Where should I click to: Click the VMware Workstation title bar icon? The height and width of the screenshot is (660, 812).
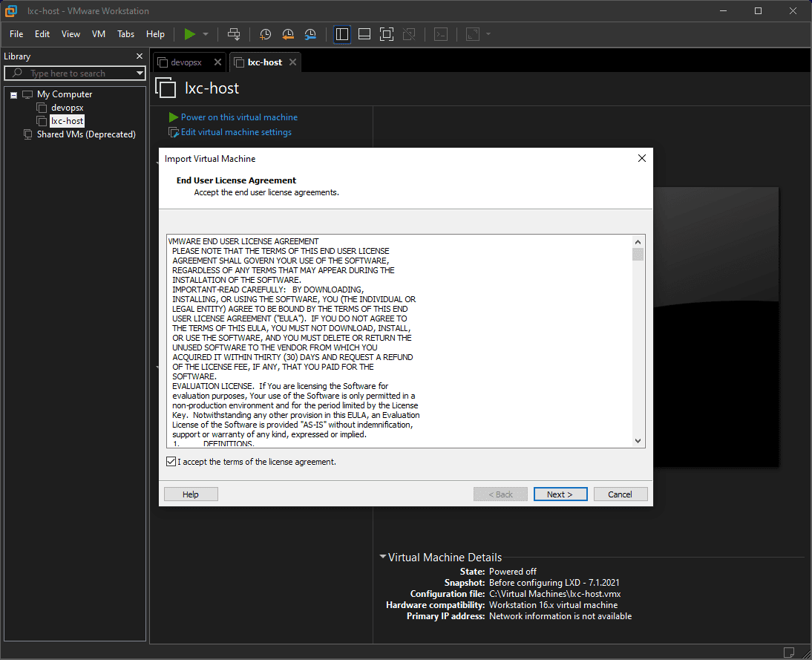tap(11, 11)
